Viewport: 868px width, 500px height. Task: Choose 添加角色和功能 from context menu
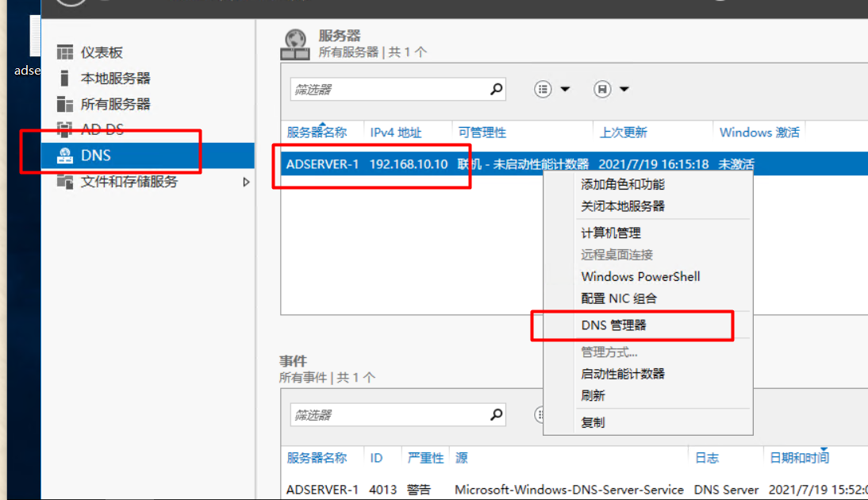(x=623, y=184)
